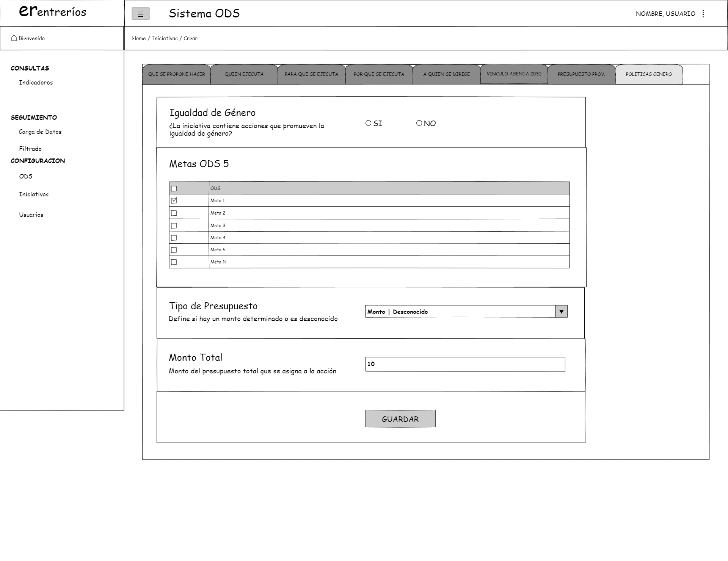The width and height of the screenshot is (728, 561).
Task: Click the hamburger menu icon
Action: click(x=140, y=14)
